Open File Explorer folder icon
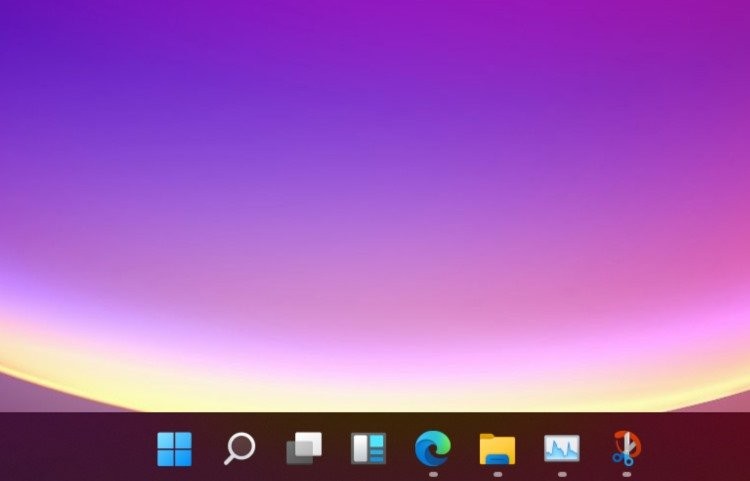The height and width of the screenshot is (481, 750). 497,449
